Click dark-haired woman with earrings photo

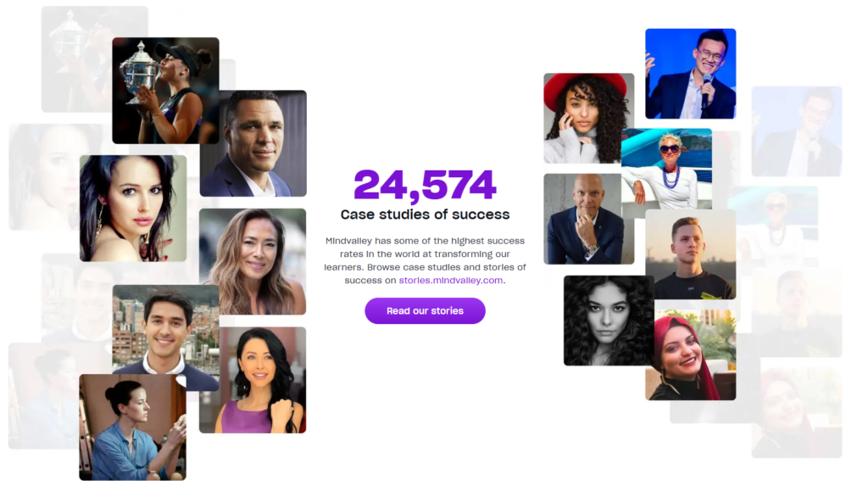[133, 209]
